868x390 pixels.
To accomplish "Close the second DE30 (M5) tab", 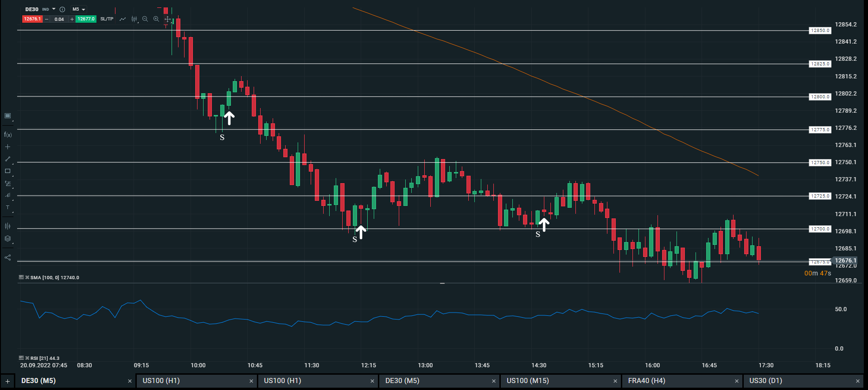I will click(494, 381).
